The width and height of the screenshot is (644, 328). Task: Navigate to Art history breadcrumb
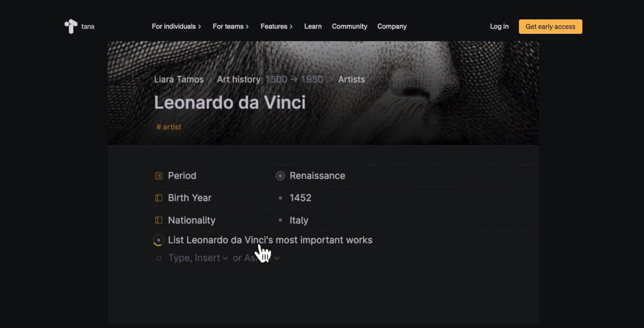pyautogui.click(x=238, y=79)
